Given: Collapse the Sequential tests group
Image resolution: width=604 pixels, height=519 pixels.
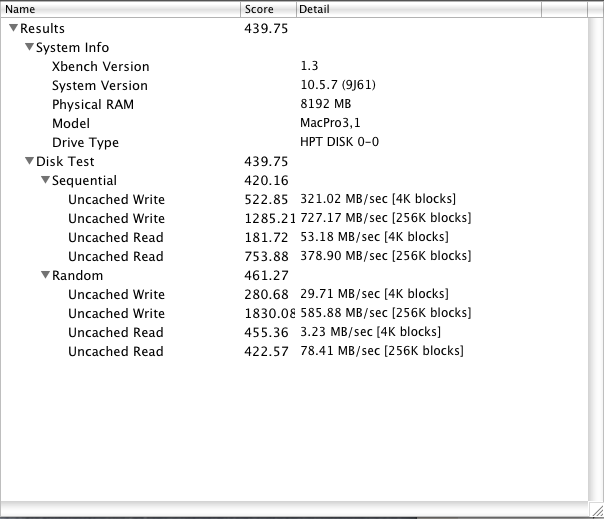Looking at the screenshot, I should (45, 180).
